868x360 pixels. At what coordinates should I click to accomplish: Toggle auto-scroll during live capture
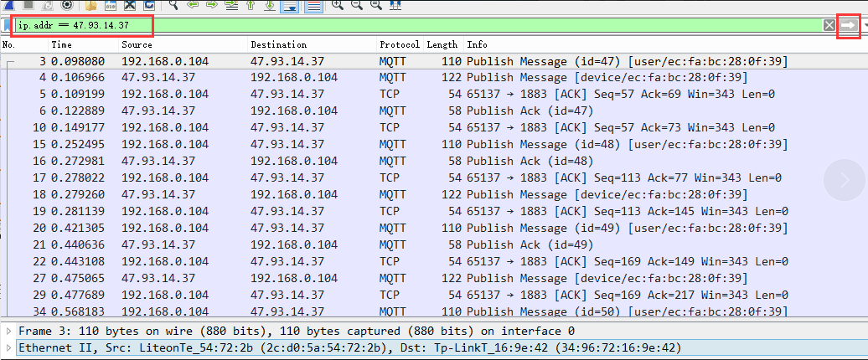click(288, 6)
